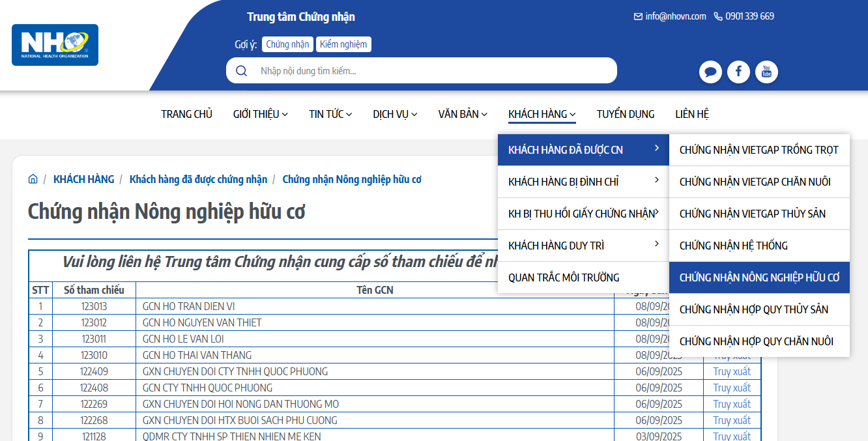The height and width of the screenshot is (441, 868).
Task: Click the phone icon in header
Action: pyautogui.click(x=718, y=16)
